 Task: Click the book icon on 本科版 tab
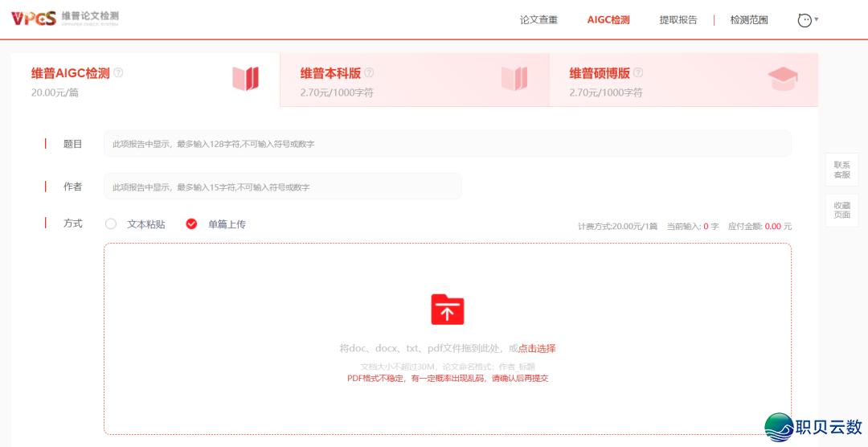point(514,79)
